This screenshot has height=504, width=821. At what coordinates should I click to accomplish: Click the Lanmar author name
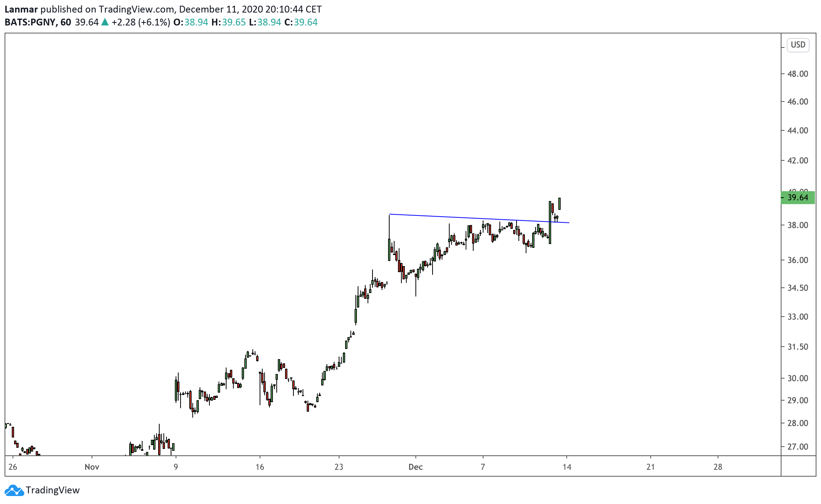21,9
